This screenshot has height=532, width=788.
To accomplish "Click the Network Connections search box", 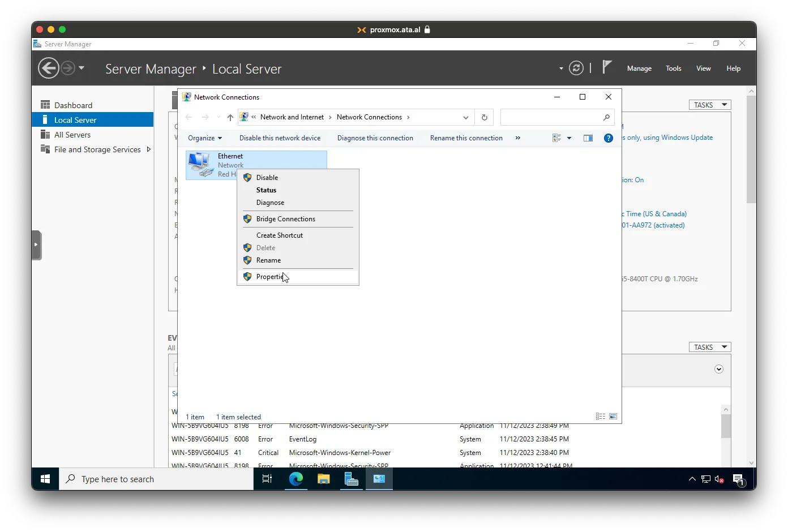I will point(558,117).
